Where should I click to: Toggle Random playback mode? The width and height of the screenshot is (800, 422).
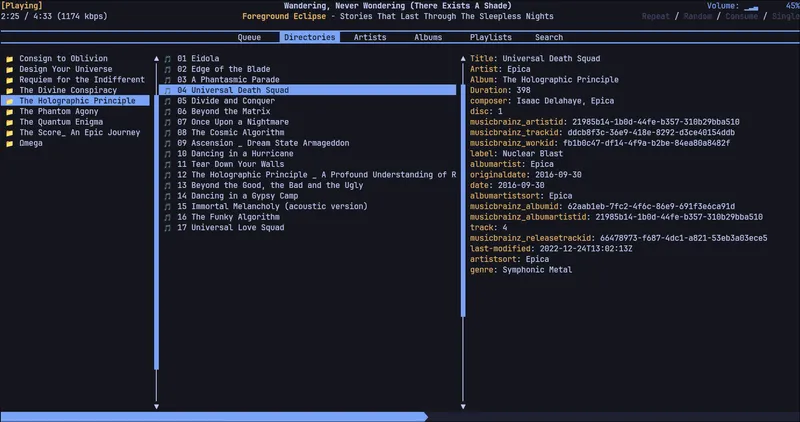pyautogui.click(x=698, y=16)
